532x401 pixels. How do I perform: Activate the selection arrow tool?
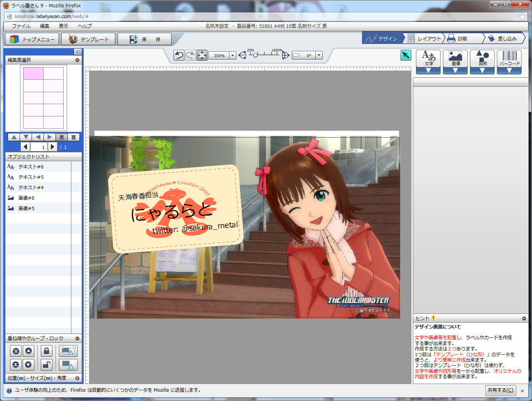click(x=406, y=55)
